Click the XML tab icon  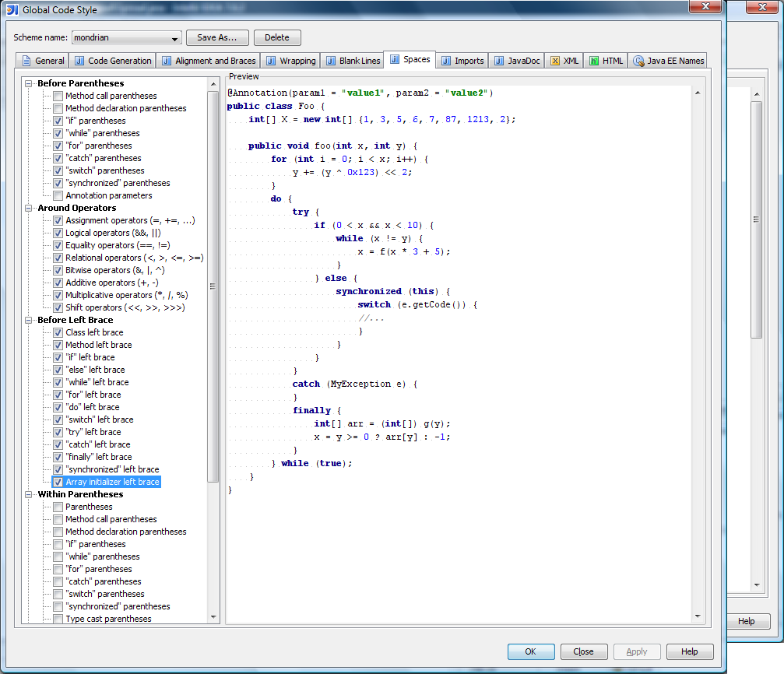554,61
